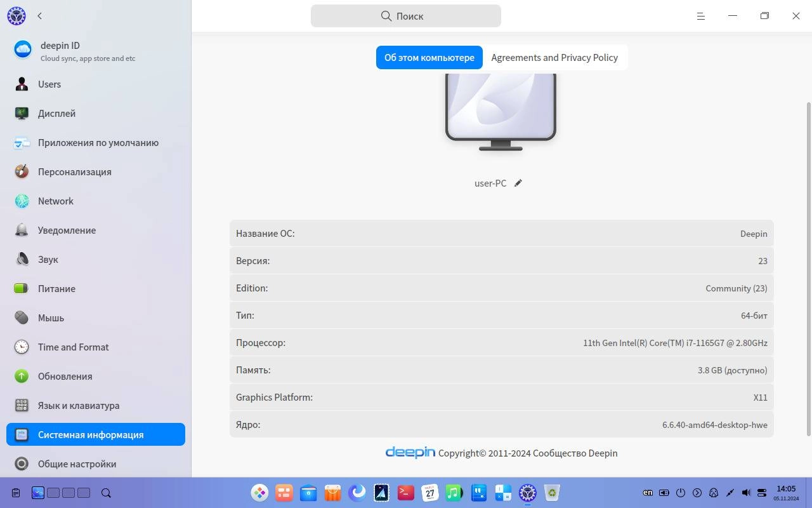Click the vertical scrollbar of info panel
This screenshot has width=812, height=508.
(x=808, y=268)
